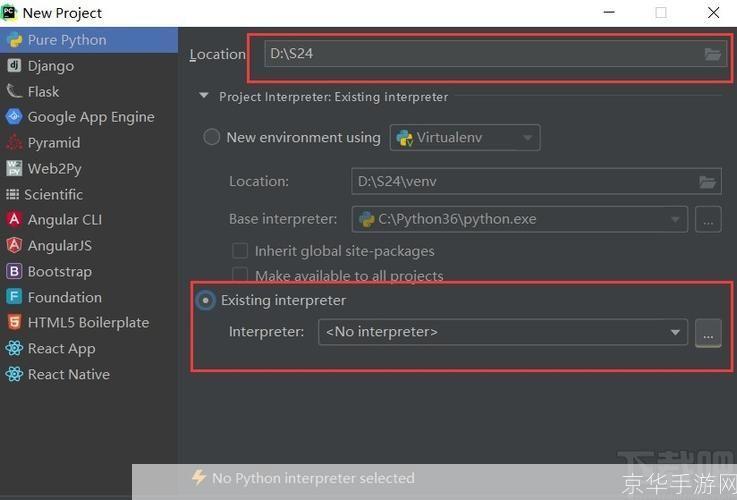This screenshot has height=500, width=737.
Task: Select New environment using radio button
Action: (x=211, y=138)
